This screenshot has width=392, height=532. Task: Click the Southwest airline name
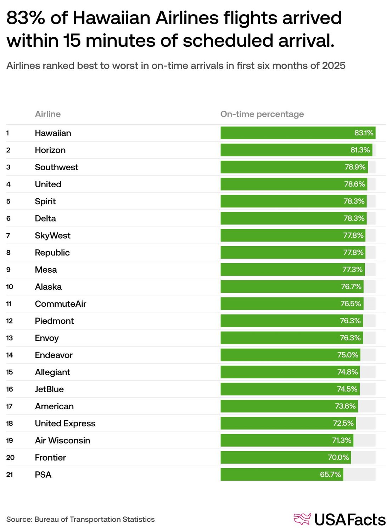pyautogui.click(x=57, y=167)
